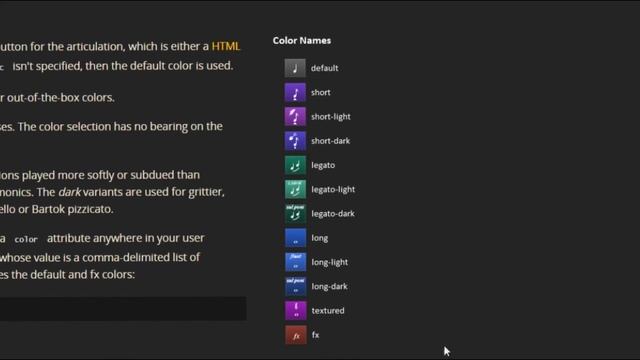Open the HTML link

pyautogui.click(x=226, y=46)
